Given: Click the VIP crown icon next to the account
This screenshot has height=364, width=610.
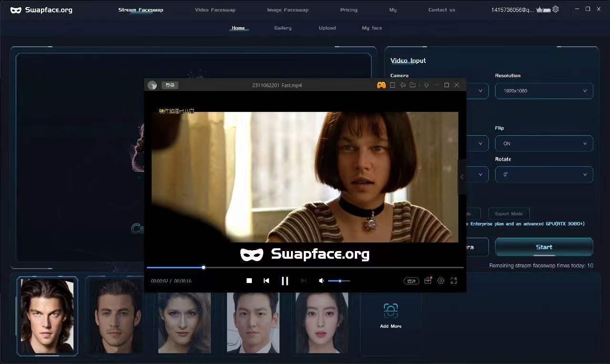Looking at the screenshot, I should click(543, 10).
